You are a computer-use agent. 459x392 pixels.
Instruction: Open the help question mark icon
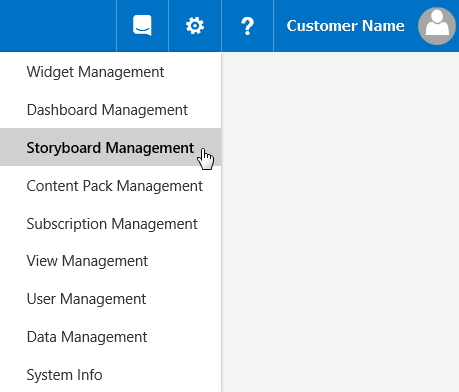coord(247,26)
